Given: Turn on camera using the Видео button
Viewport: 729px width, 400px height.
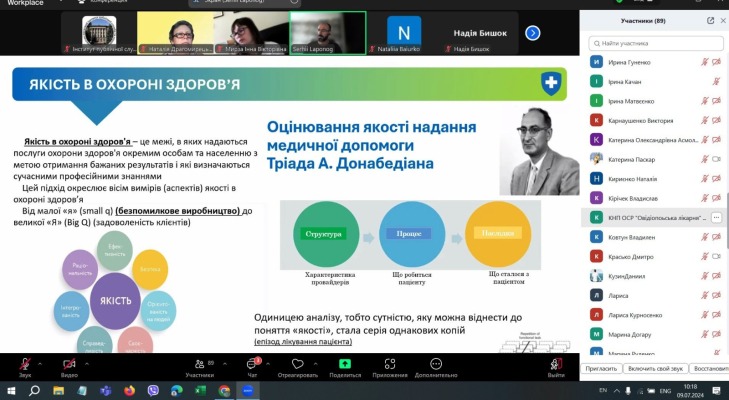Looking at the screenshot, I should tap(69, 367).
